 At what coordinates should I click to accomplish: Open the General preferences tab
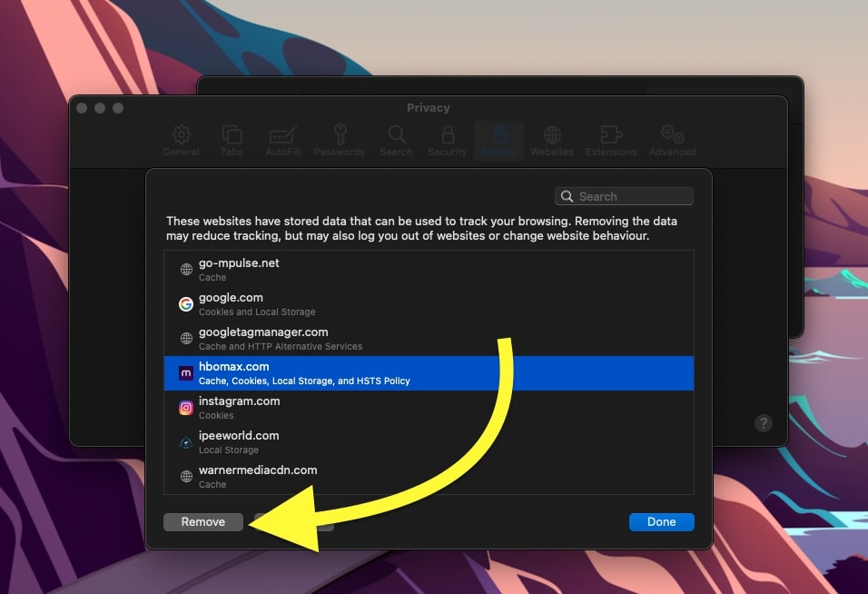pos(181,135)
